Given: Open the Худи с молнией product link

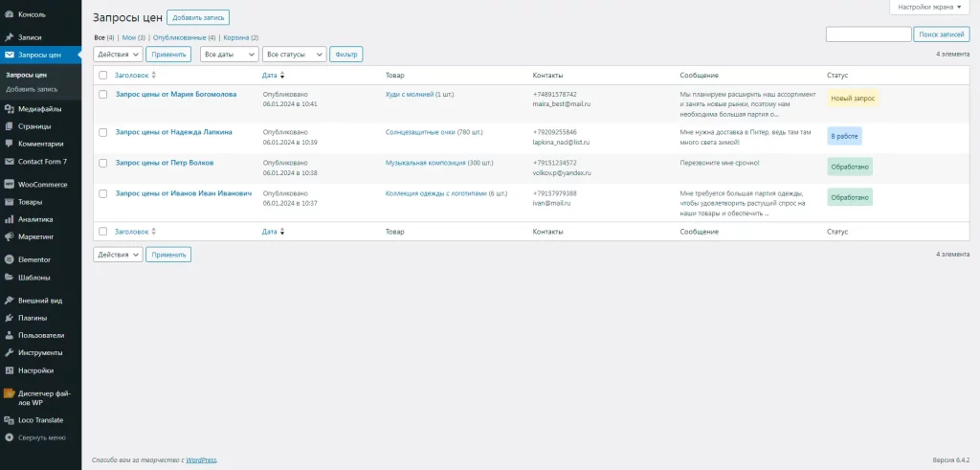Looking at the screenshot, I should click(410, 95).
